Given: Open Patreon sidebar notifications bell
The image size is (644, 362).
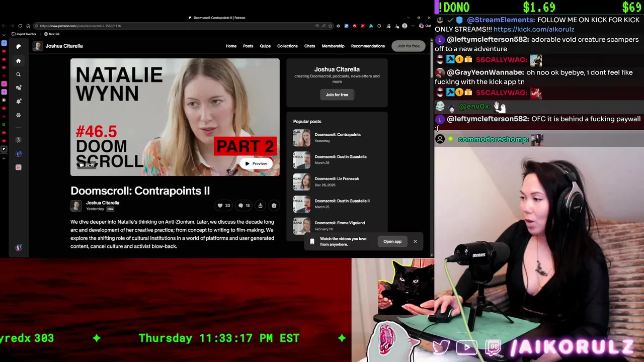Looking at the screenshot, I should [19, 101].
